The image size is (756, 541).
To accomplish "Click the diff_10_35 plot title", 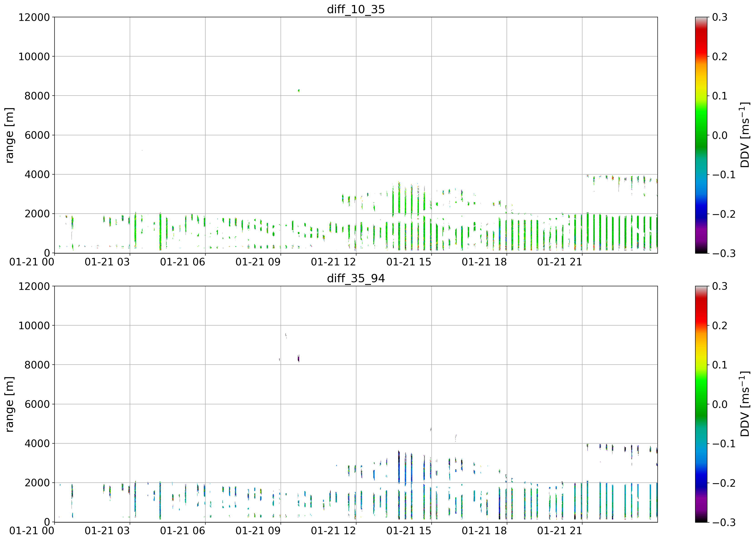I will 356,9.
